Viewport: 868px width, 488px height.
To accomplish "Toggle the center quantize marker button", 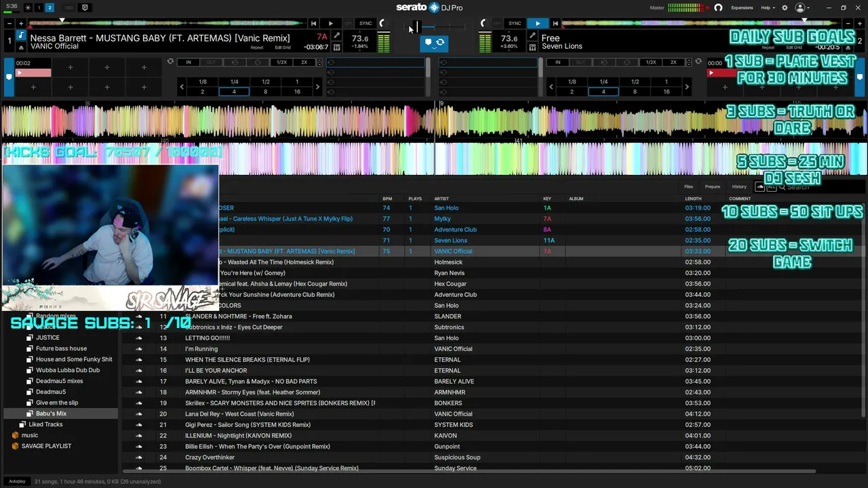I will point(428,43).
